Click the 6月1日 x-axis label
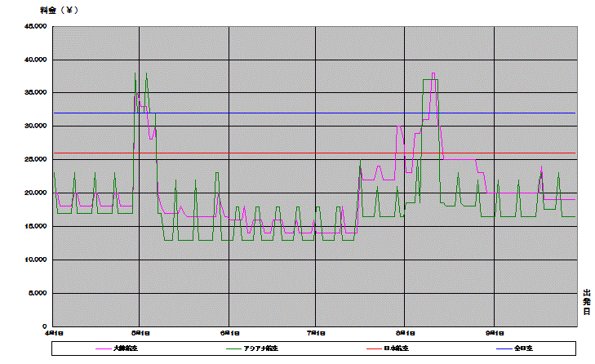 [229, 333]
